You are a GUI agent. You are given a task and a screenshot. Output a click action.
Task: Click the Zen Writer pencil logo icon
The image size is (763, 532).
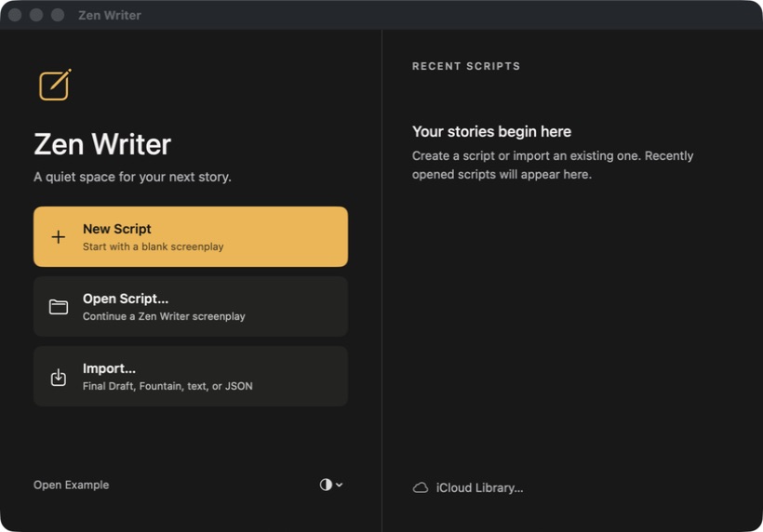(x=55, y=85)
